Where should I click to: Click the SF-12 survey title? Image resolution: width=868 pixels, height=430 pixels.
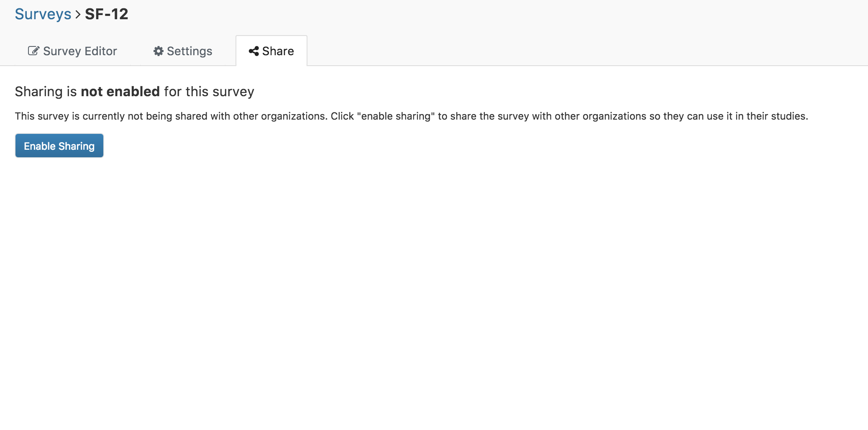(x=107, y=14)
